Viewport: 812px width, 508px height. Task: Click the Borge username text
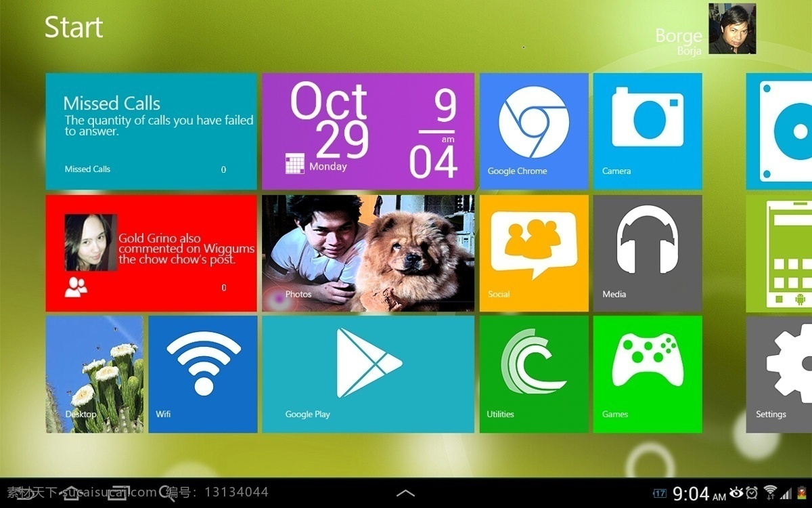pyautogui.click(x=678, y=36)
